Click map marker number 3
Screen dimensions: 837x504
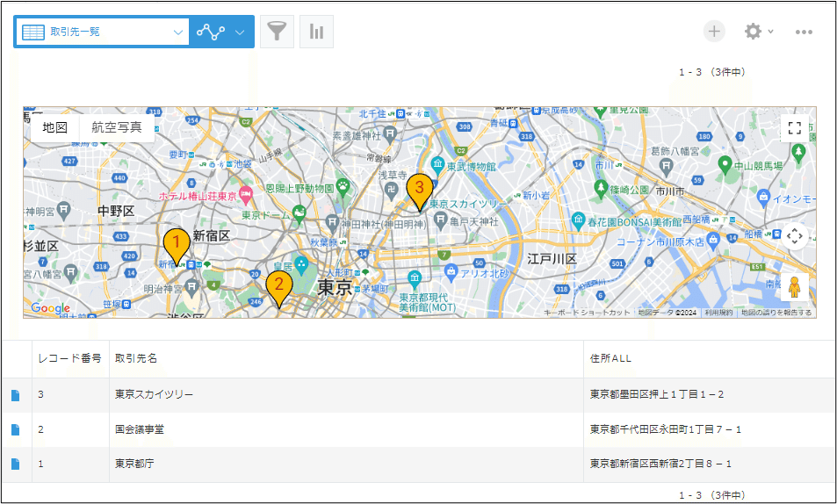point(420,192)
